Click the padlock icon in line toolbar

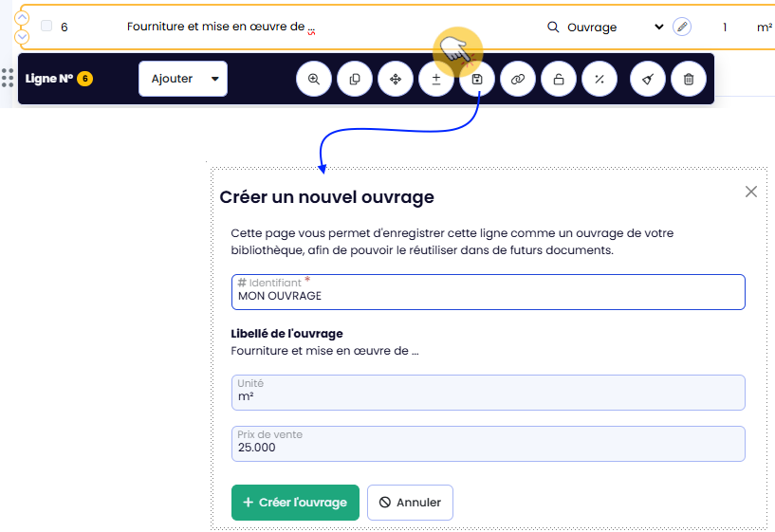pyautogui.click(x=559, y=80)
